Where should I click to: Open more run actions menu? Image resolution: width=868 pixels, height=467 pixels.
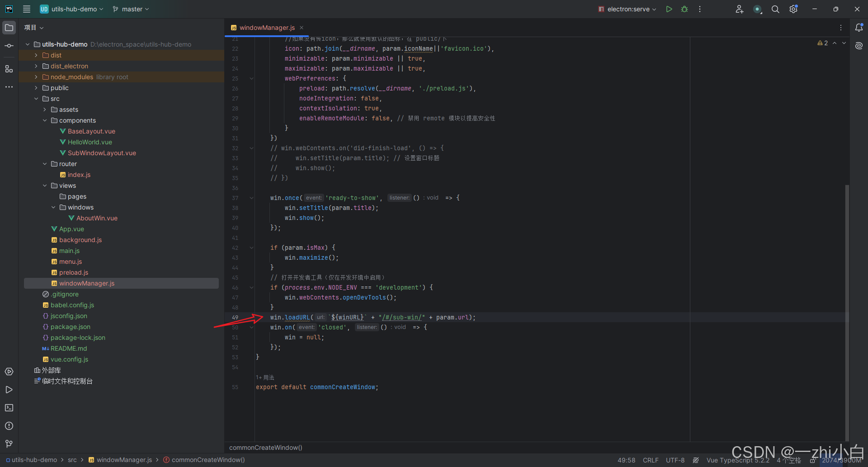tap(700, 9)
